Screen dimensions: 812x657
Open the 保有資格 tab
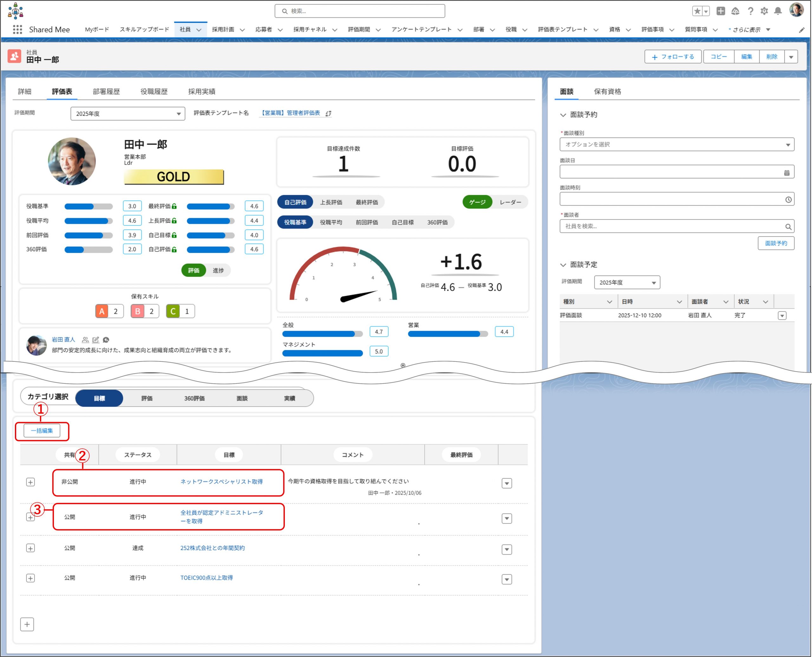pos(607,91)
